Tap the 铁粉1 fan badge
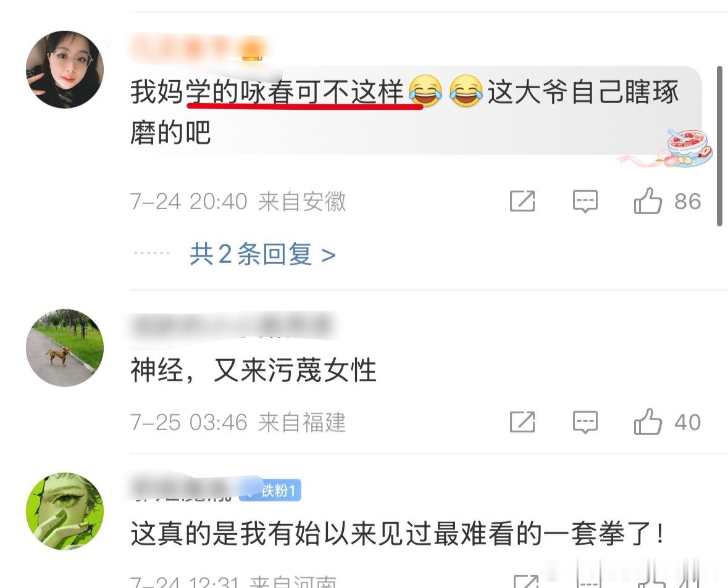Image resolution: width=728 pixels, height=588 pixels. tap(270, 491)
